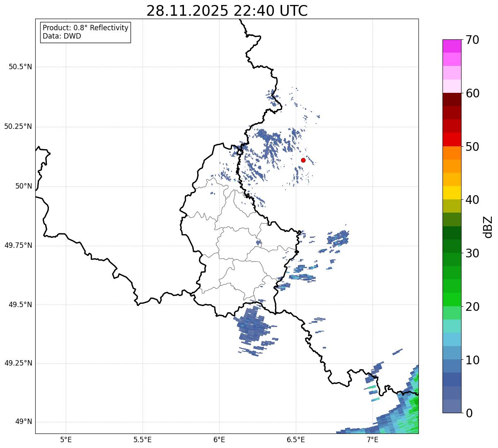Click the magenta top colorbar segment

coord(452,46)
